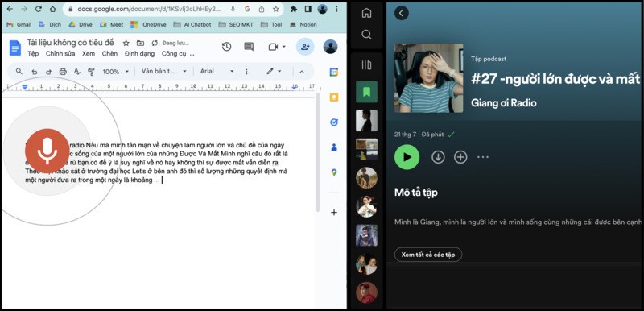Open the browser extensions puzzle icon
The image size is (644, 311).
click(x=293, y=9)
